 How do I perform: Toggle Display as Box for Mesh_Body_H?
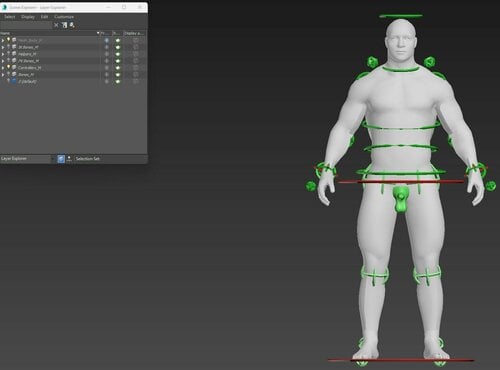(136, 40)
